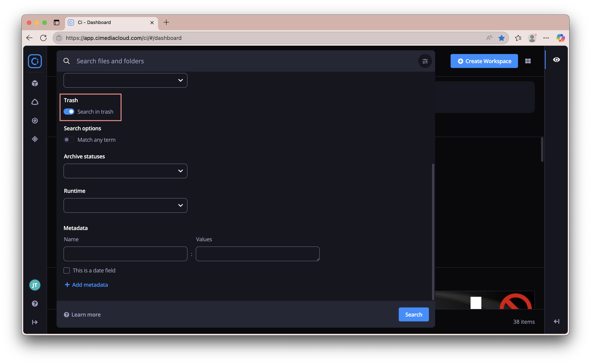This screenshot has width=591, height=364.
Task: Open the tab actions icon
Action: pyautogui.click(x=56, y=22)
